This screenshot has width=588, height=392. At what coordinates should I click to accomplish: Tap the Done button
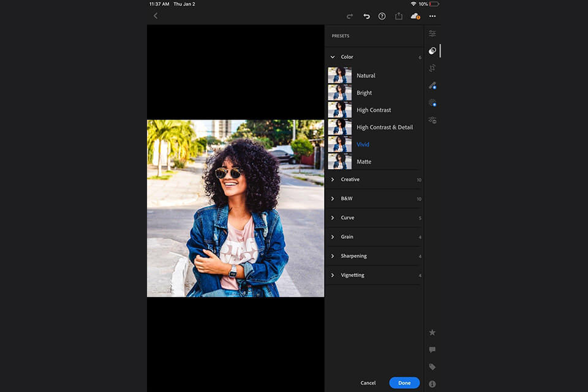404,382
